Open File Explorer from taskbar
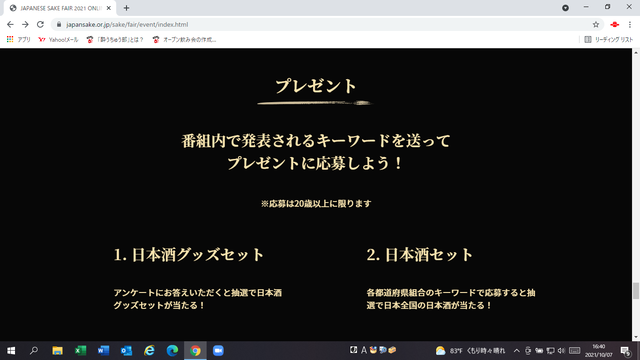This screenshot has height=360, width=640. [57, 351]
